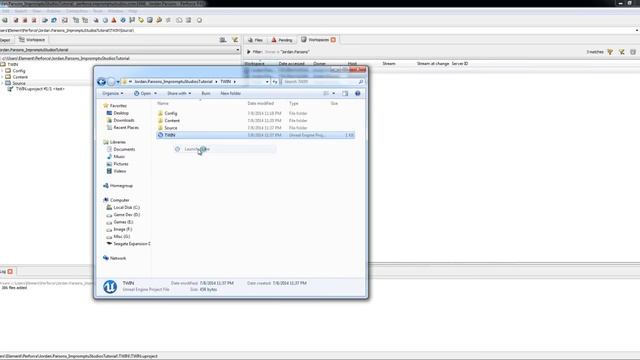Click Desktop in Explorer Favorites
Image resolution: width=640 pixels, height=360 pixels.
[121, 113]
